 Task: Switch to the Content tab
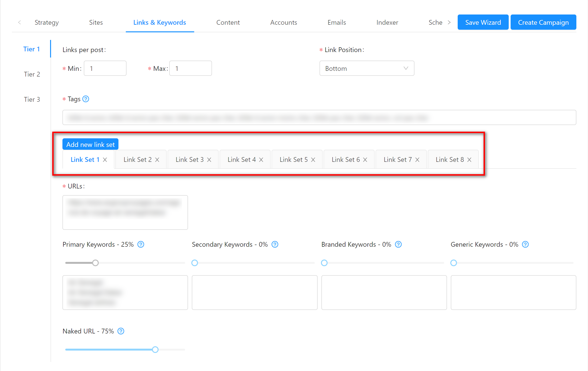[228, 23]
